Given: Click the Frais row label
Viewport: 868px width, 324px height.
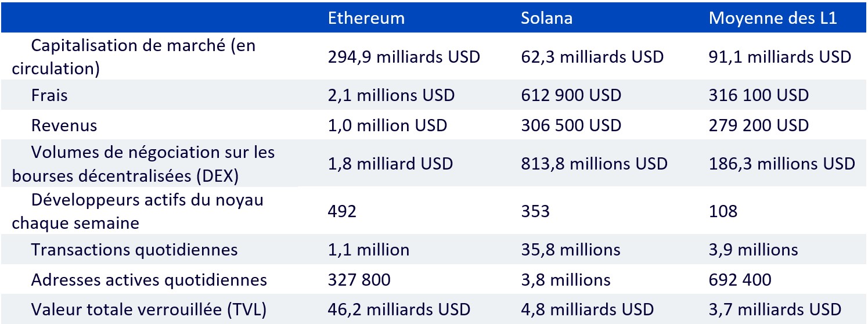Looking at the screenshot, I should (49, 95).
